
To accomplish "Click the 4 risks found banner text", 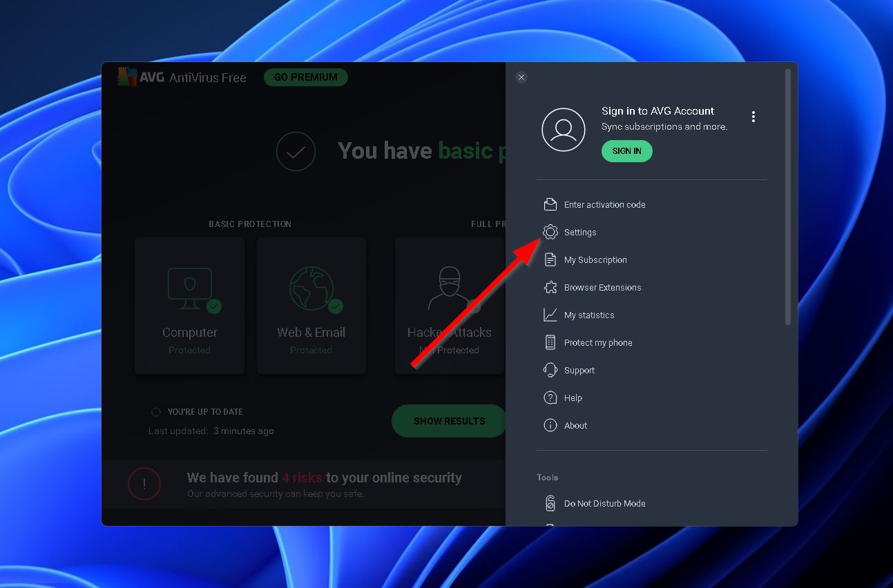I will tap(325, 478).
